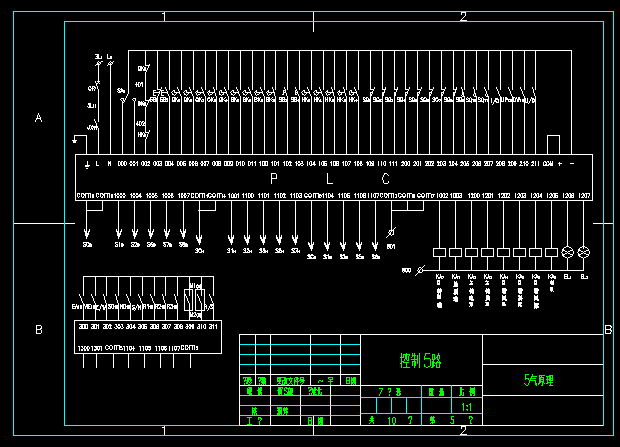Select the green title text 控制5路
The width and height of the screenshot is (620, 447).
pos(420,360)
